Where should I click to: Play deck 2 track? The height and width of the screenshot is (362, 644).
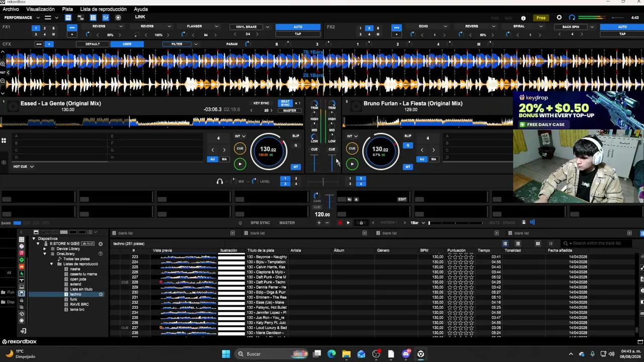[352, 163]
